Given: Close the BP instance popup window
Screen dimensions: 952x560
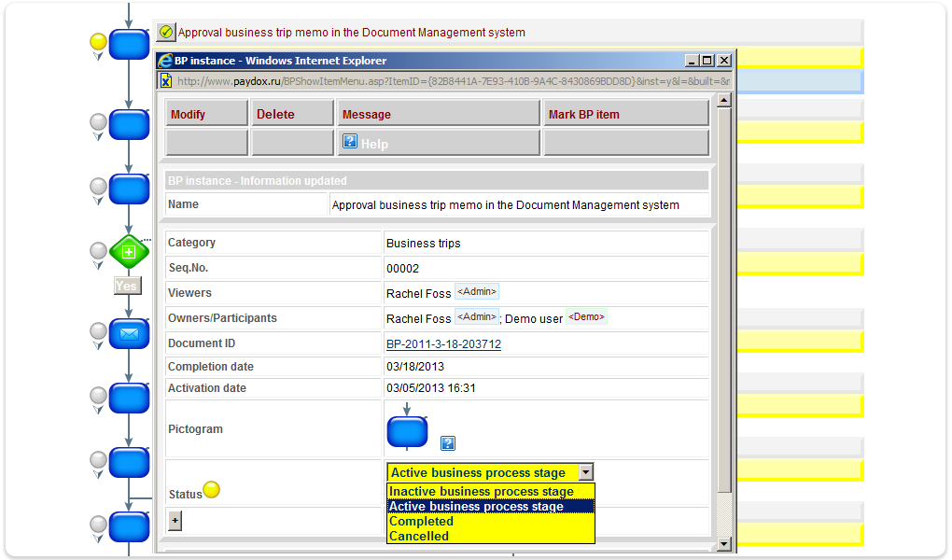Looking at the screenshot, I should tap(723, 61).
